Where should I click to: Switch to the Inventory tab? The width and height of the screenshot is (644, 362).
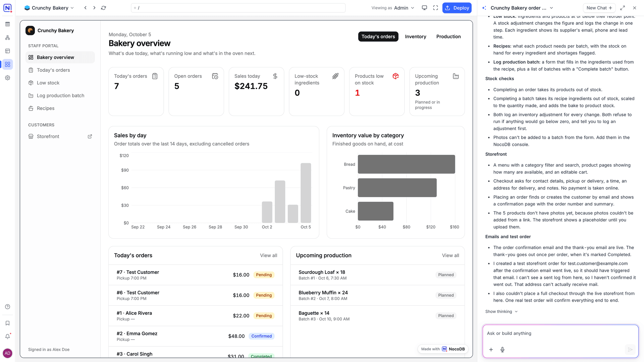coord(416,37)
